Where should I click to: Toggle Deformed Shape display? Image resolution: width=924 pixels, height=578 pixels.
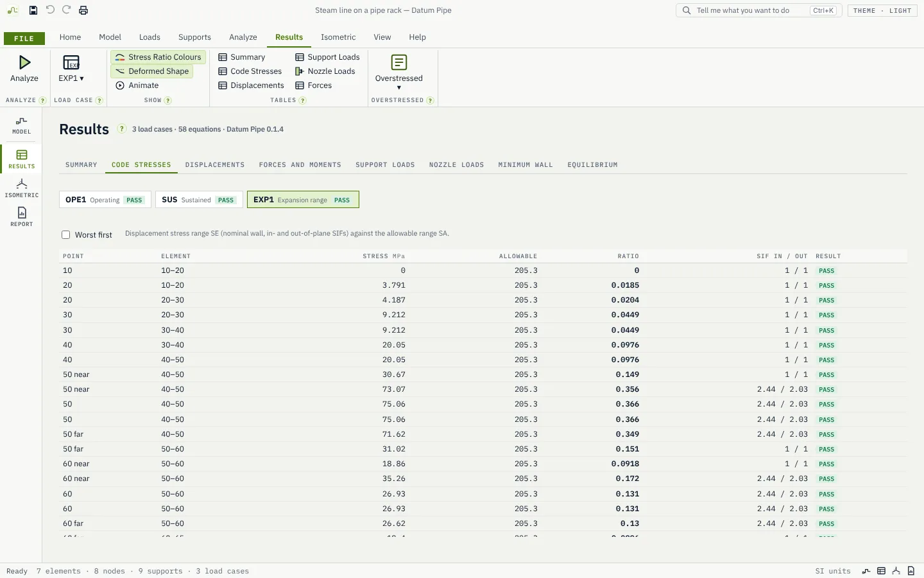151,71
